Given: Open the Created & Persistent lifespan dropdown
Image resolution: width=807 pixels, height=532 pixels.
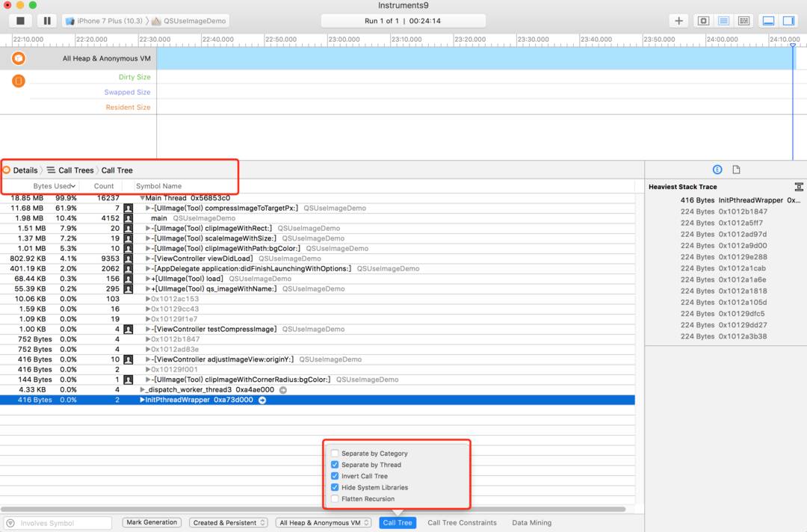Looking at the screenshot, I should coord(229,523).
